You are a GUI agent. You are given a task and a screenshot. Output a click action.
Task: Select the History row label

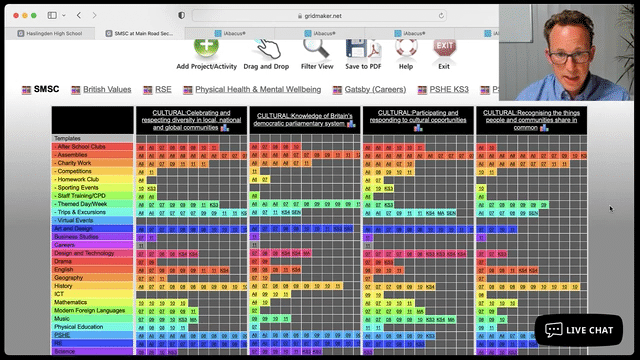93,286
